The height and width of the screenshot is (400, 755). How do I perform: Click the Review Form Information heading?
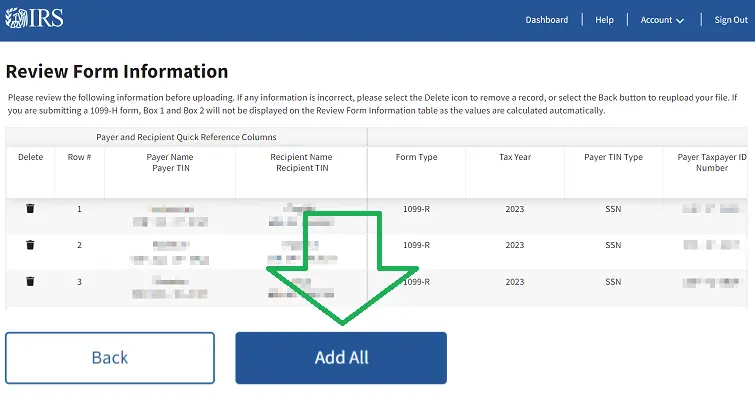[x=117, y=71]
